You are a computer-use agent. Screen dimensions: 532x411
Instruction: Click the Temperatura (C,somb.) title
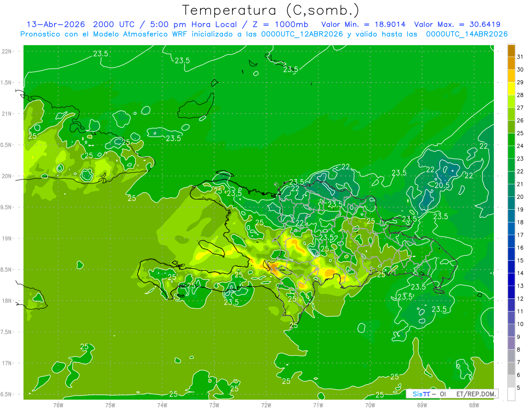click(x=270, y=10)
